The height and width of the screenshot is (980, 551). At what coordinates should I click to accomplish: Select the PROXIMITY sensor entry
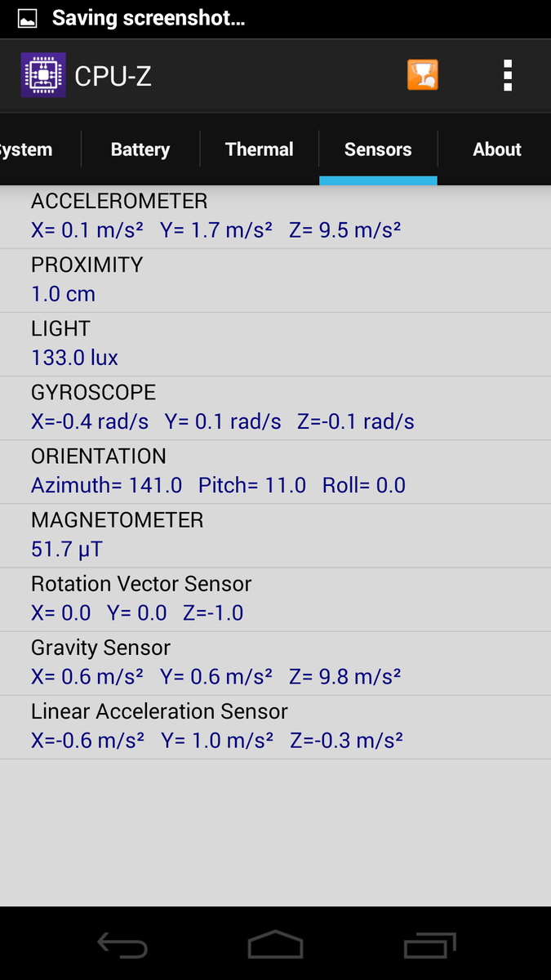tap(275, 280)
